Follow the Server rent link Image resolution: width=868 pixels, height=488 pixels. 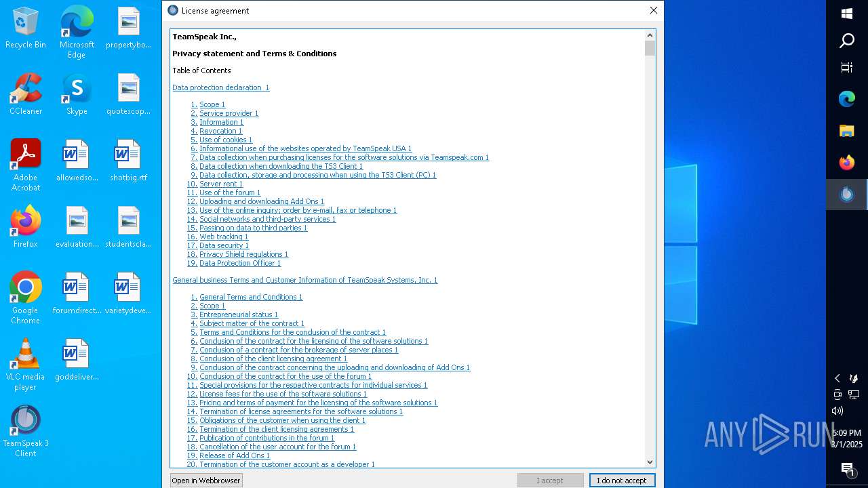click(221, 184)
